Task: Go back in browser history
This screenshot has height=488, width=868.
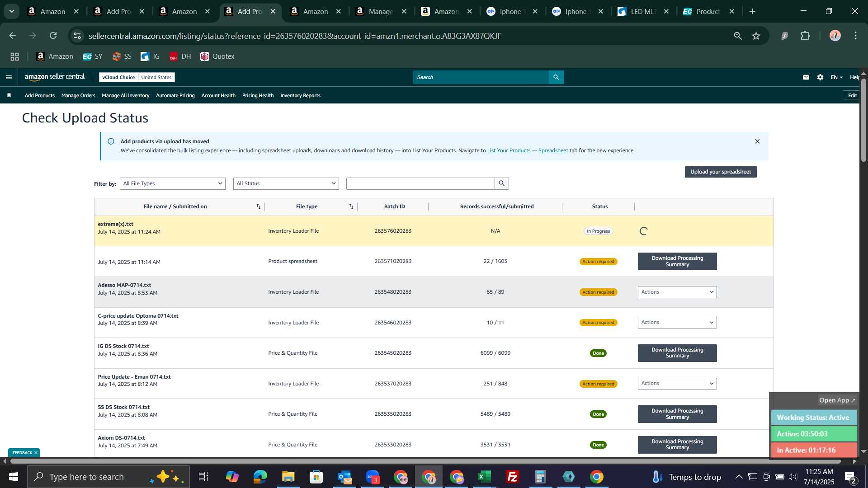Action: (x=12, y=36)
